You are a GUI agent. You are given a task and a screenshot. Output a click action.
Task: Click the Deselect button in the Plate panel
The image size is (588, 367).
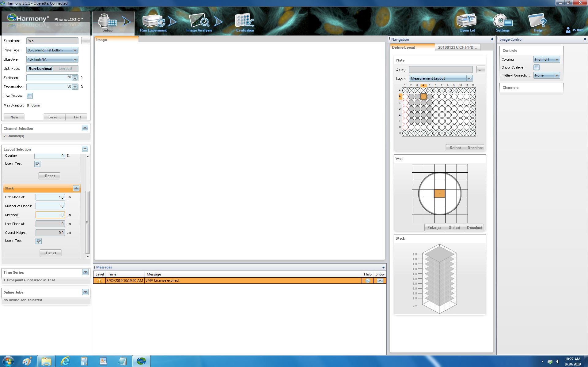point(475,148)
